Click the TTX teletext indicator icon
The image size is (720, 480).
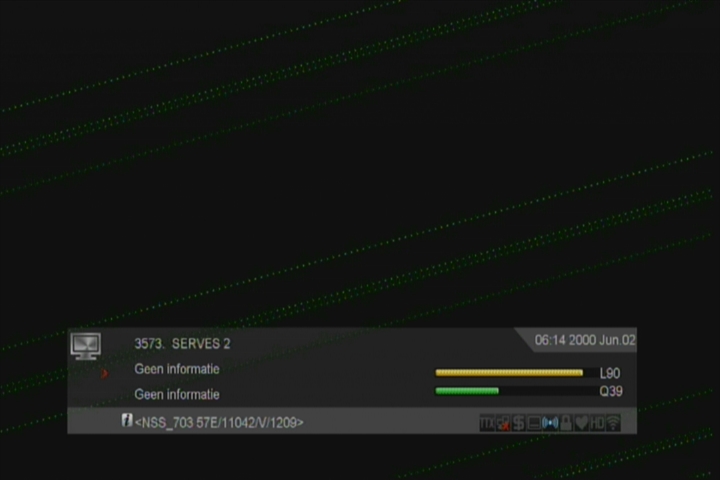click(x=487, y=423)
